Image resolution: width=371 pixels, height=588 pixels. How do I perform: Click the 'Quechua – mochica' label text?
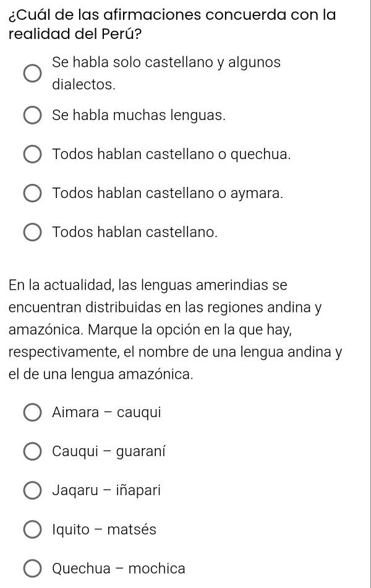pos(119,568)
